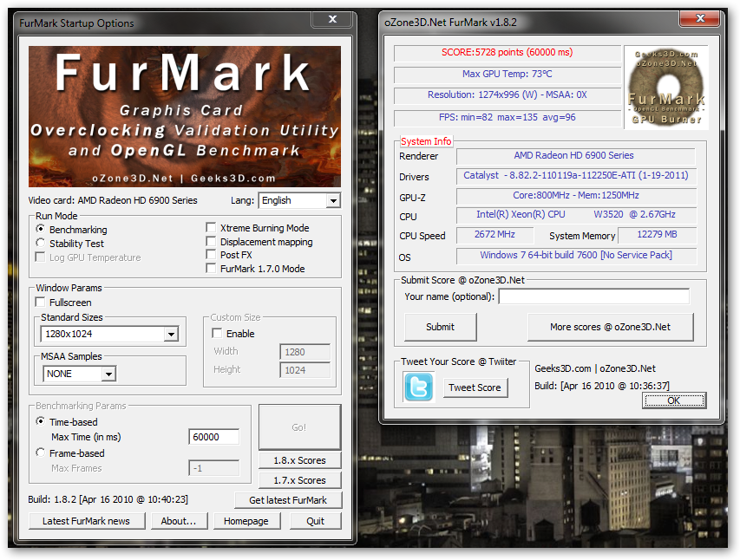The height and width of the screenshot is (560, 740).
Task: Click the FurMark GPU Burner logo
Action: pyautogui.click(x=666, y=88)
